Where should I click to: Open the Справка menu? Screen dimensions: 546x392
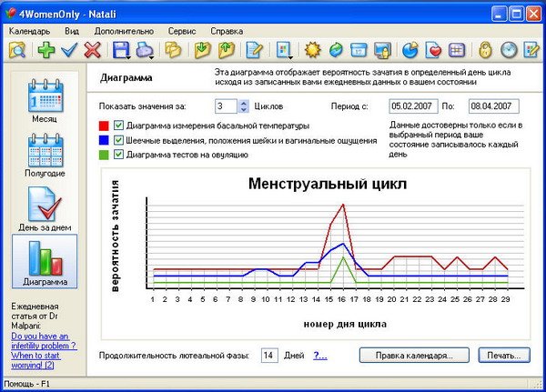(227, 31)
